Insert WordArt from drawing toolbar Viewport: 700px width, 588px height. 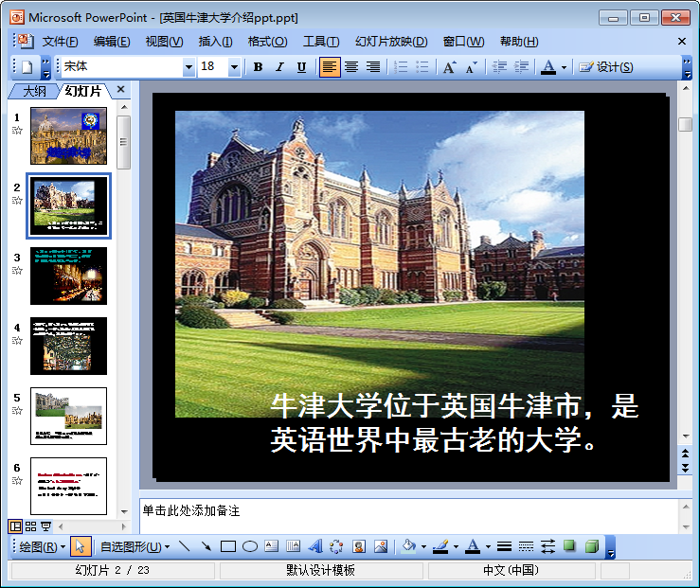click(314, 546)
